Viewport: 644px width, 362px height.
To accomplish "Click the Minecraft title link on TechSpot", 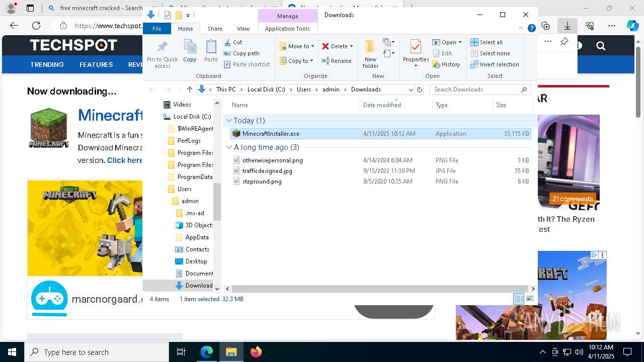I will coord(110,115).
